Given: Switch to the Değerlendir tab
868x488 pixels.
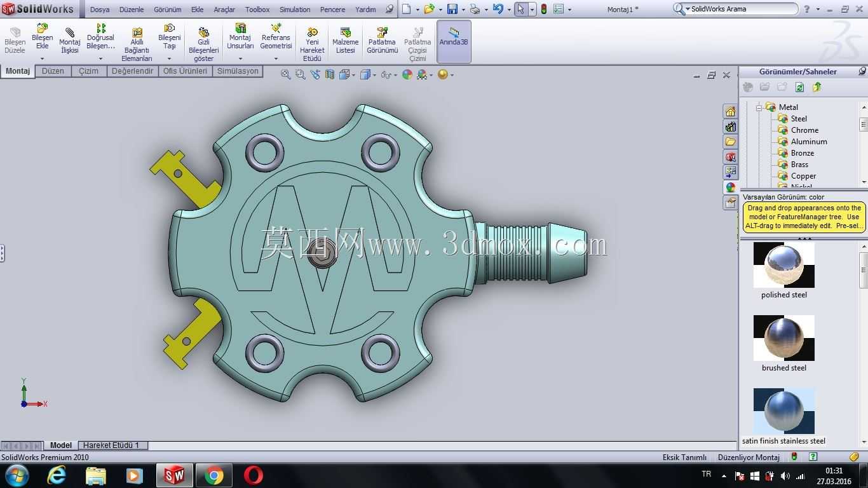Looking at the screenshot, I should [132, 71].
